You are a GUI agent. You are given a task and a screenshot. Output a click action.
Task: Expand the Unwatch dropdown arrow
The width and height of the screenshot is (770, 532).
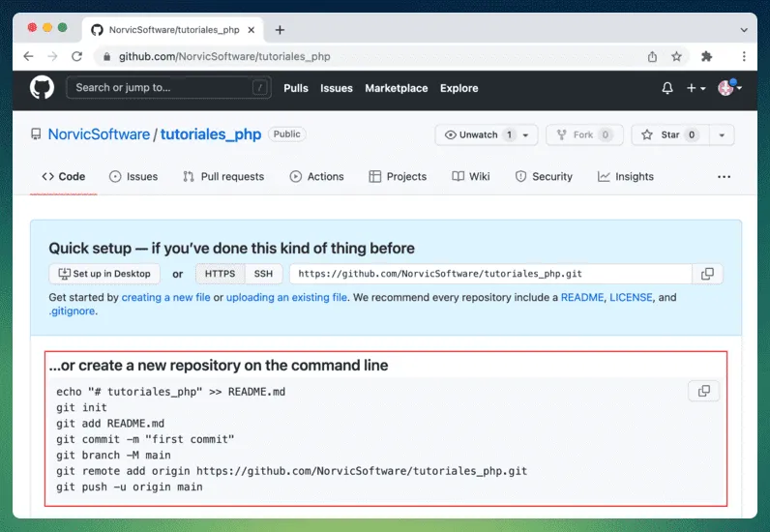[525, 135]
